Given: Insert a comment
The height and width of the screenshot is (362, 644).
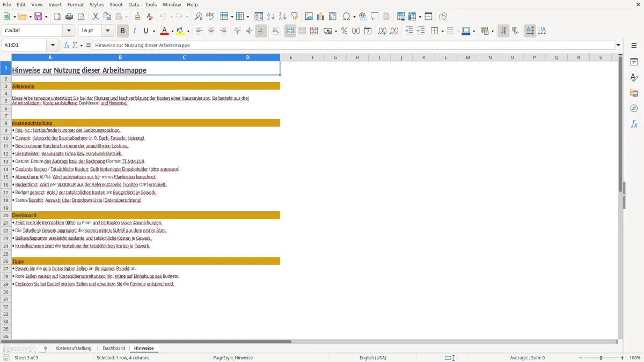Looking at the screenshot, I should click(375, 17).
